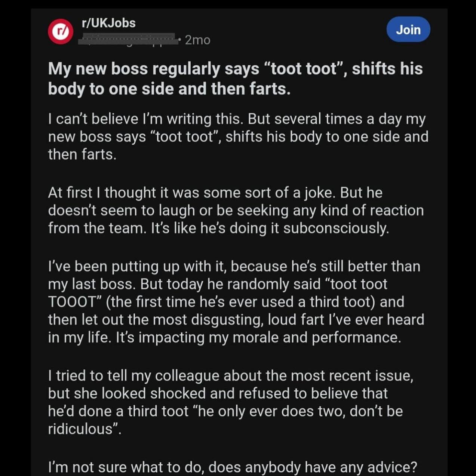The width and height of the screenshot is (476, 476).
Task: Click the Join button
Action: (408, 30)
